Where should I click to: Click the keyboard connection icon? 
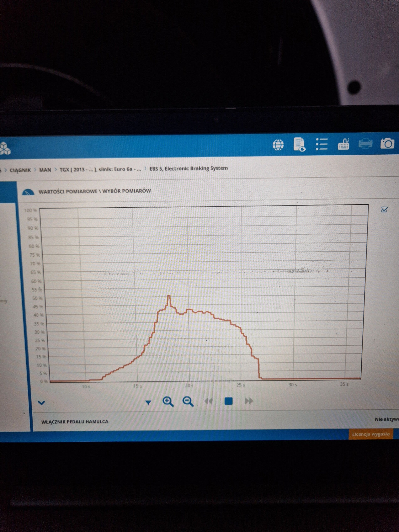click(x=344, y=144)
